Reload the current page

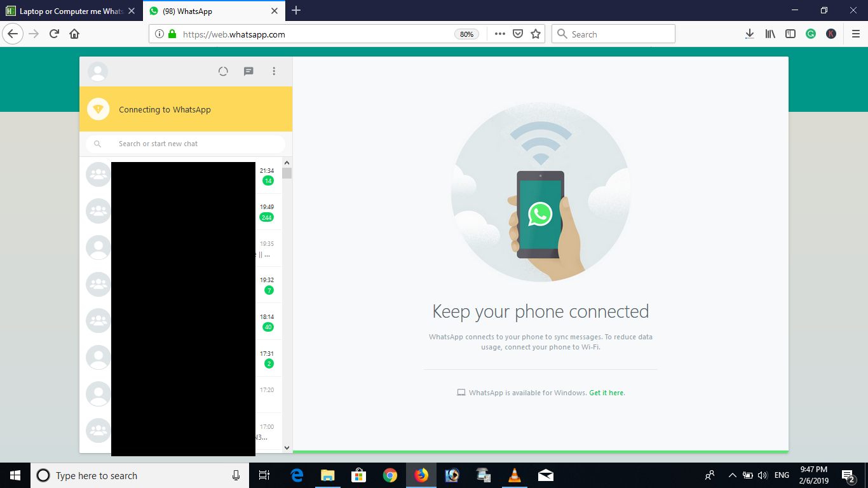point(55,34)
